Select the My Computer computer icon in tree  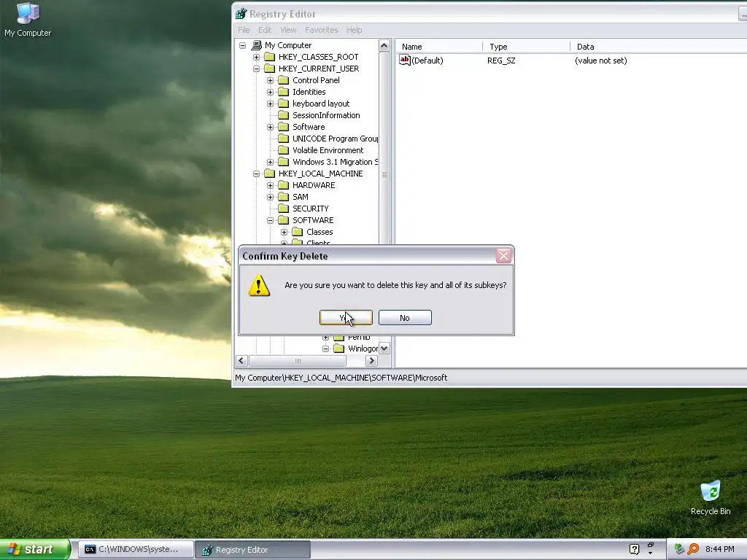256,45
